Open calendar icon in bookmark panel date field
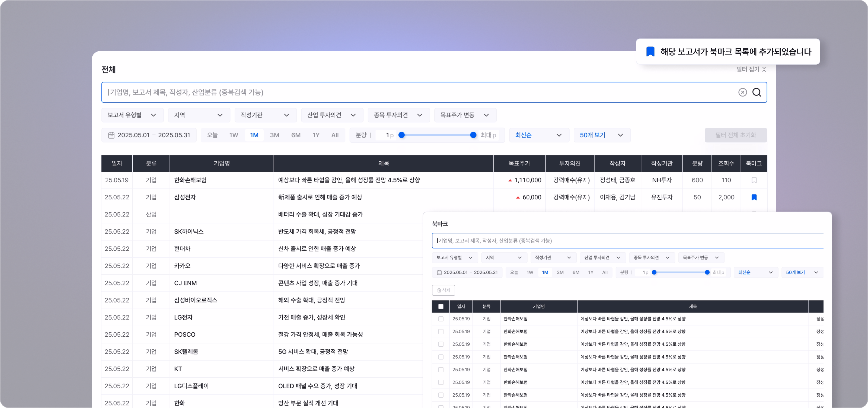The width and height of the screenshot is (868, 408). tap(439, 272)
